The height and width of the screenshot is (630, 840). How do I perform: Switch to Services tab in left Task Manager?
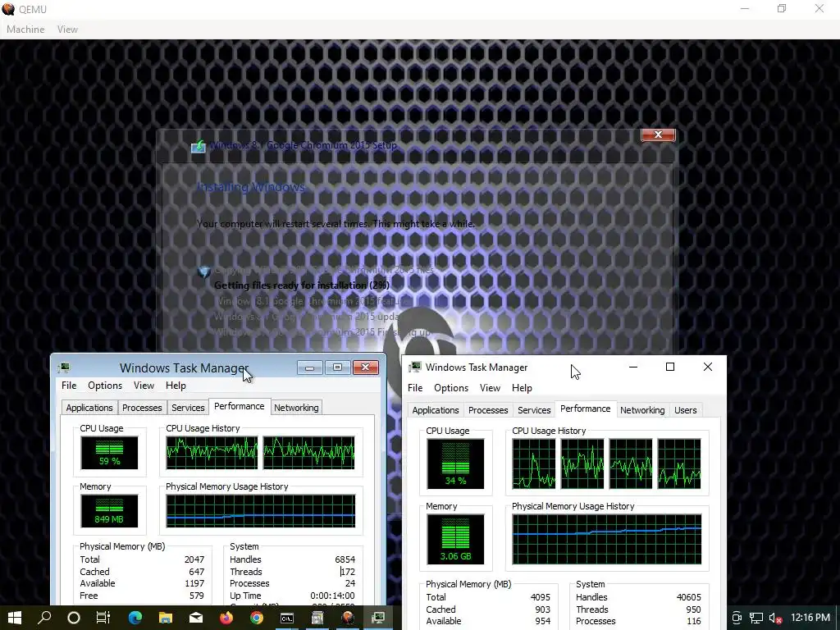(x=188, y=408)
